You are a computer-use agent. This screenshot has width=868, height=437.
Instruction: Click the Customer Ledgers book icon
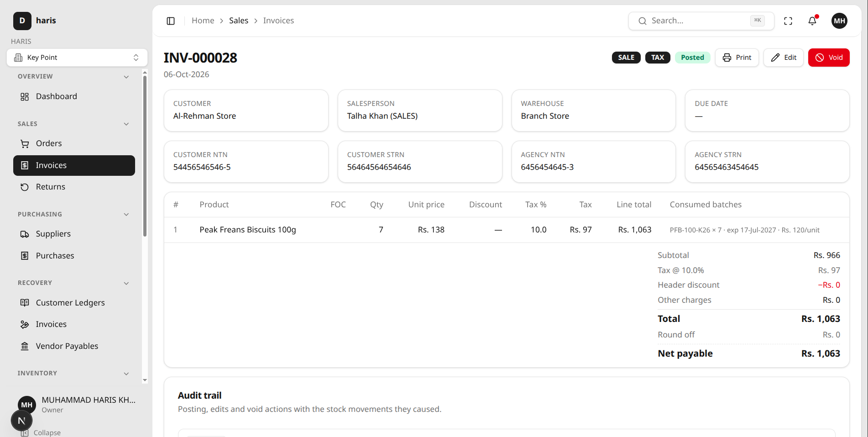pyautogui.click(x=25, y=303)
